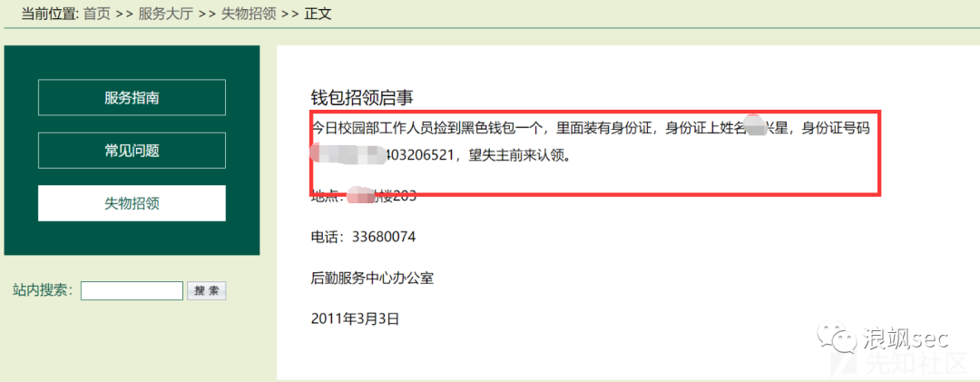980x382 pixels.
Task: Open 失物招领 breadcrumb link
Action: [249, 14]
